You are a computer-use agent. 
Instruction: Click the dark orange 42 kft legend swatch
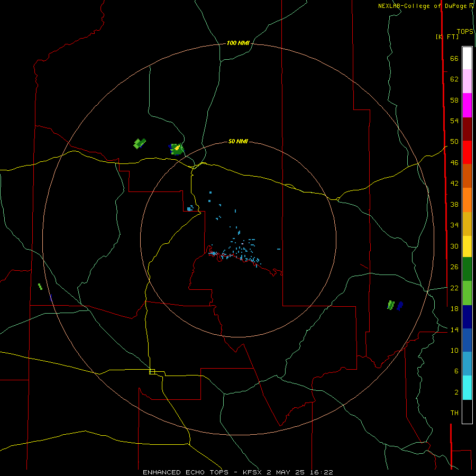tap(467, 176)
